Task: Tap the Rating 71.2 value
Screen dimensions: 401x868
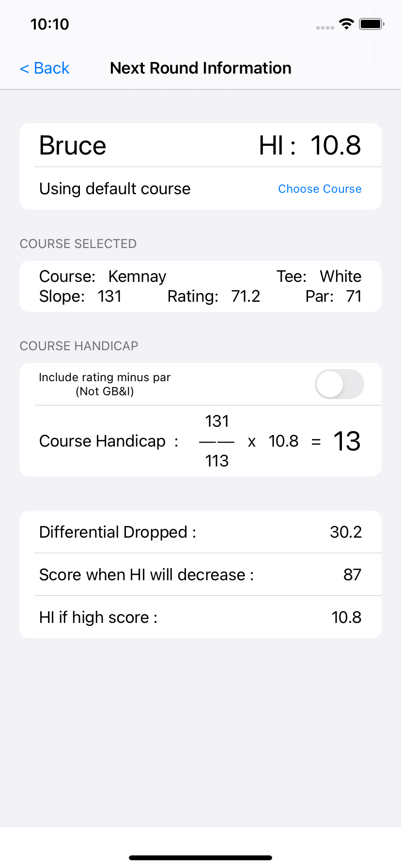Action: pyautogui.click(x=214, y=296)
